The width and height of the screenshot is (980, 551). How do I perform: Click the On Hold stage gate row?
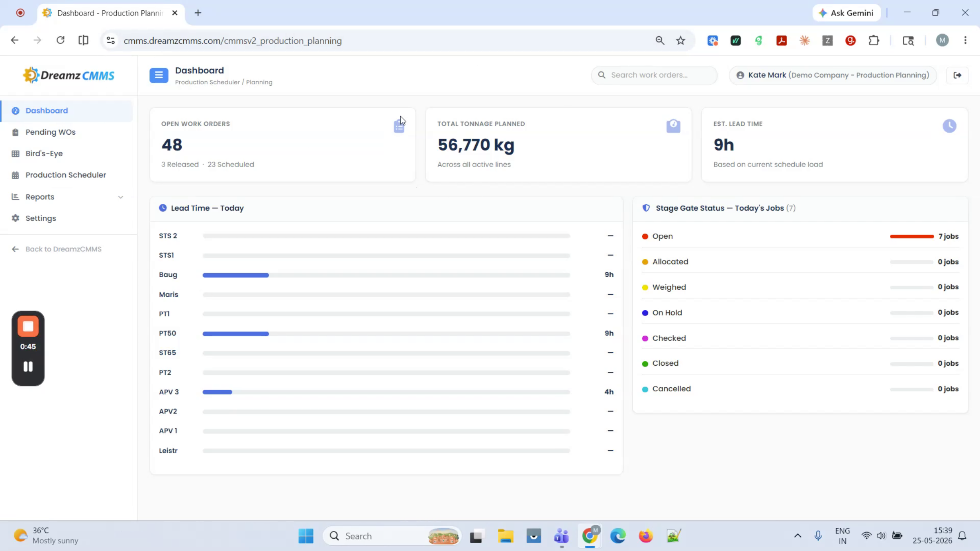click(800, 313)
